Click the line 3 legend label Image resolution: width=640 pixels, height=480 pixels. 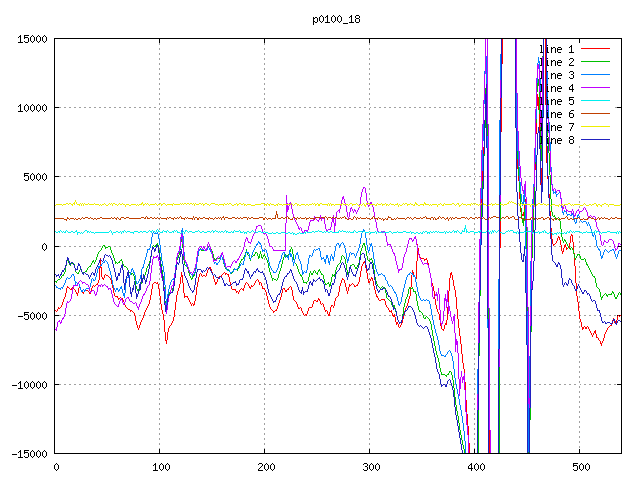click(x=557, y=76)
